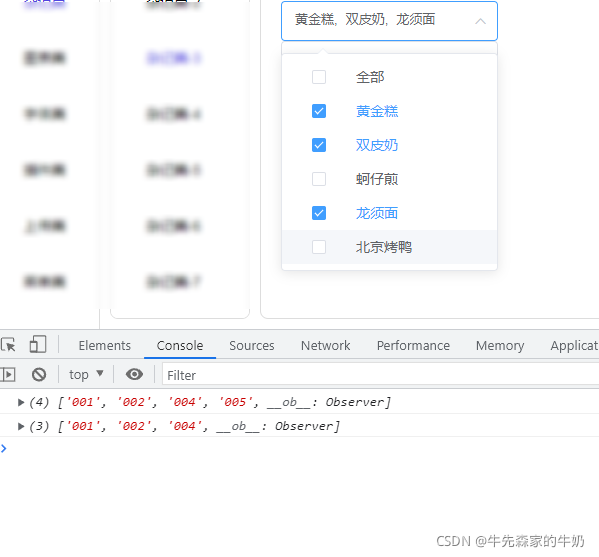
Task: Click the console prompt chevron
Action: click(x=4, y=449)
